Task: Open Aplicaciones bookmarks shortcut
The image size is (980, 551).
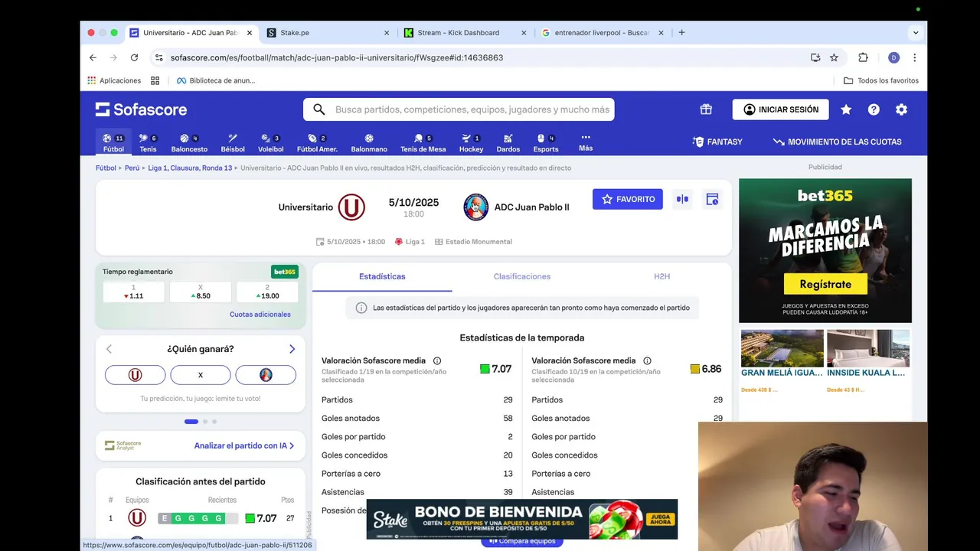Action: 114,80
